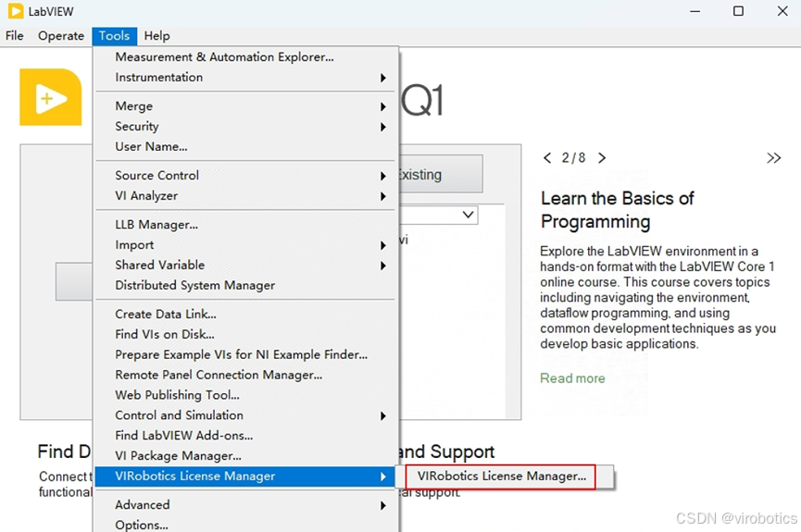Click the LabVIEW title bar logo icon
801x532 pixels.
click(16, 11)
